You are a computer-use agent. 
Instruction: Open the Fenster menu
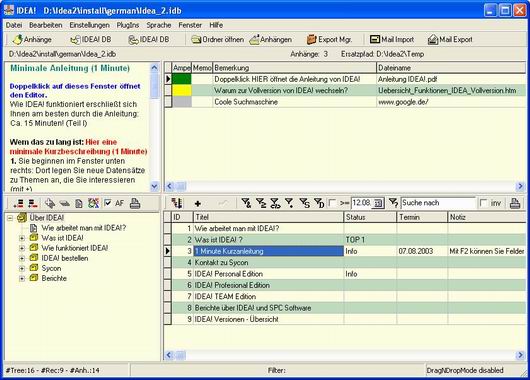click(x=190, y=25)
